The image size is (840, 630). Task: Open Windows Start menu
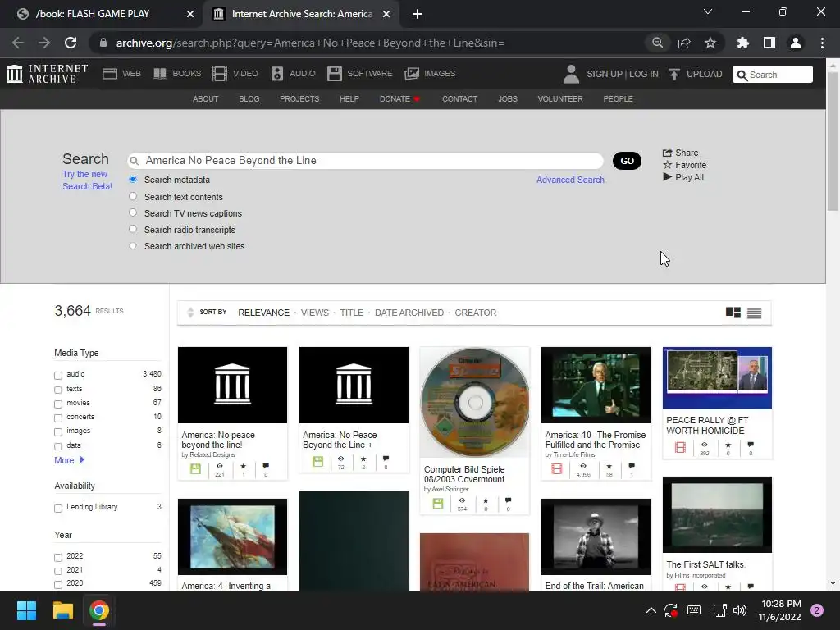[26, 610]
